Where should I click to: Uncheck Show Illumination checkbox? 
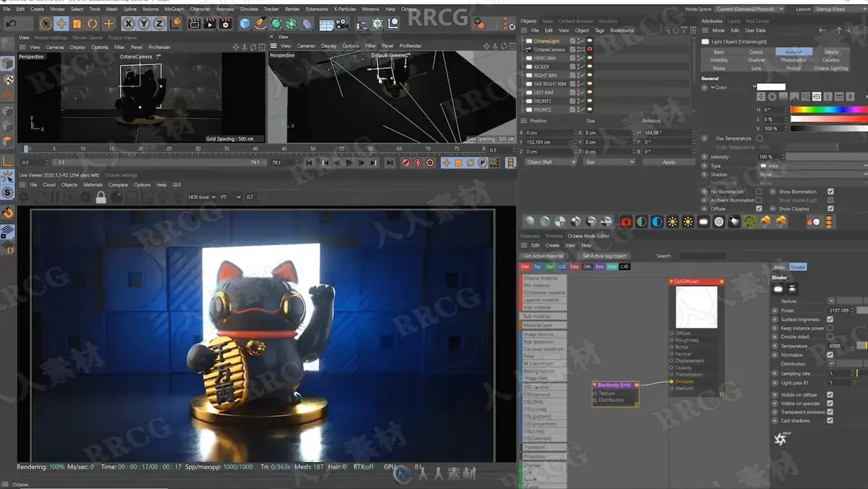tap(830, 192)
